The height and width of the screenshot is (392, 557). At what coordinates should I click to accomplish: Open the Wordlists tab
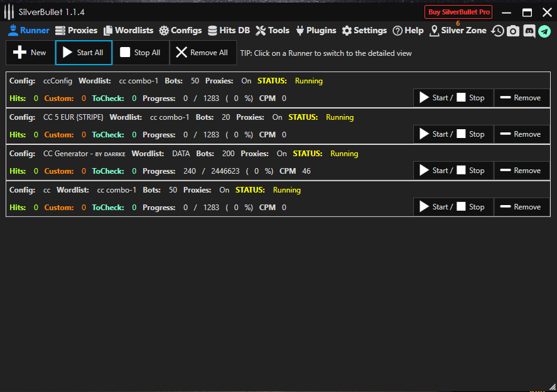[128, 31]
